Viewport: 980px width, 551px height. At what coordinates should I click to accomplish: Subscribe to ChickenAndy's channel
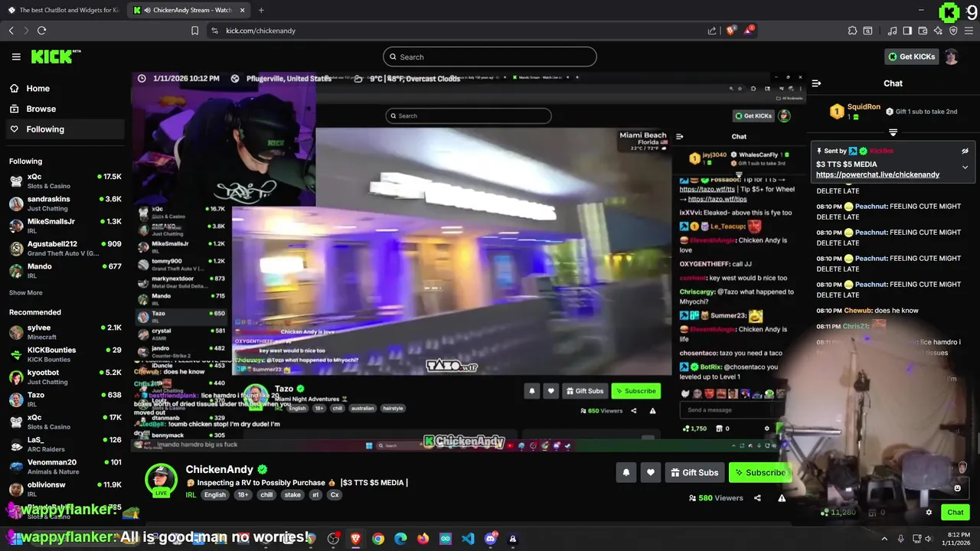tap(759, 473)
